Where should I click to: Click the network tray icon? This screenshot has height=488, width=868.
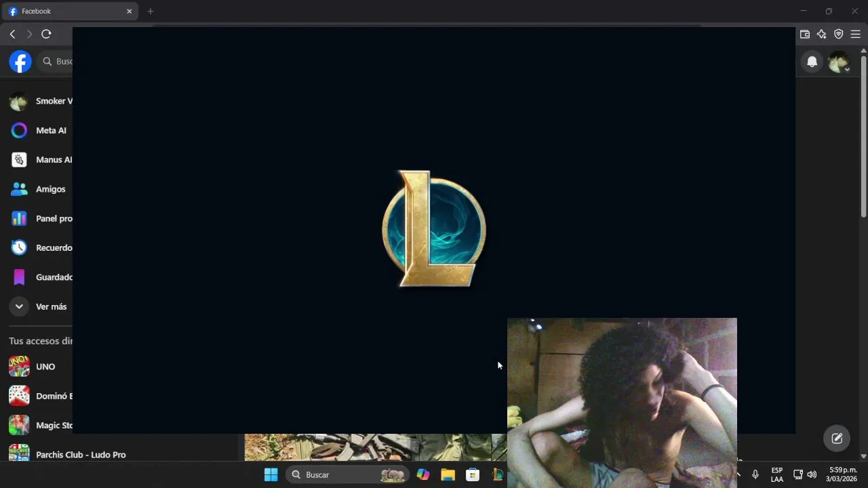click(x=798, y=474)
